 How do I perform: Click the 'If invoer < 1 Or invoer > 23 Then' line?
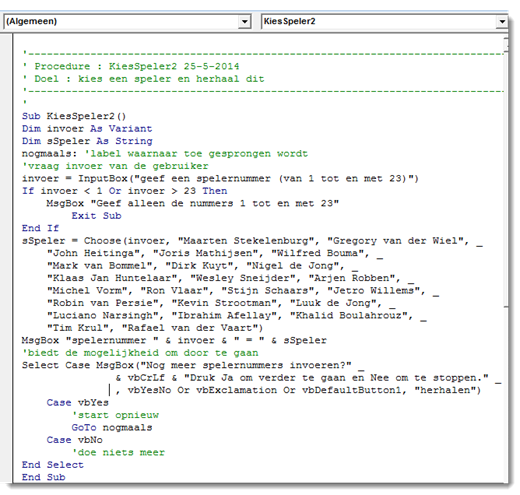[124, 191]
